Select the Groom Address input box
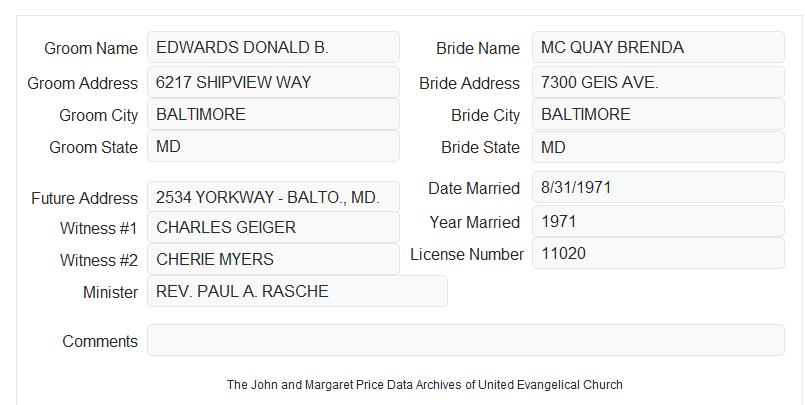The image size is (805, 405). click(x=273, y=82)
